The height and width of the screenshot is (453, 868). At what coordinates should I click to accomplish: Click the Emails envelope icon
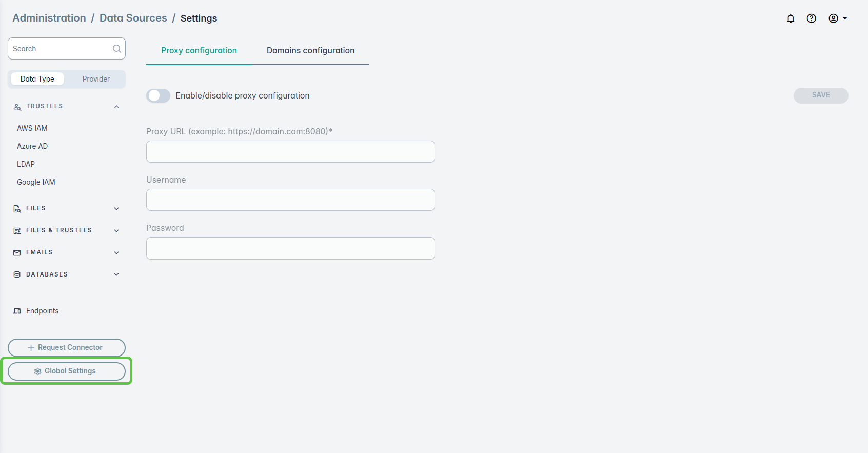click(x=17, y=253)
